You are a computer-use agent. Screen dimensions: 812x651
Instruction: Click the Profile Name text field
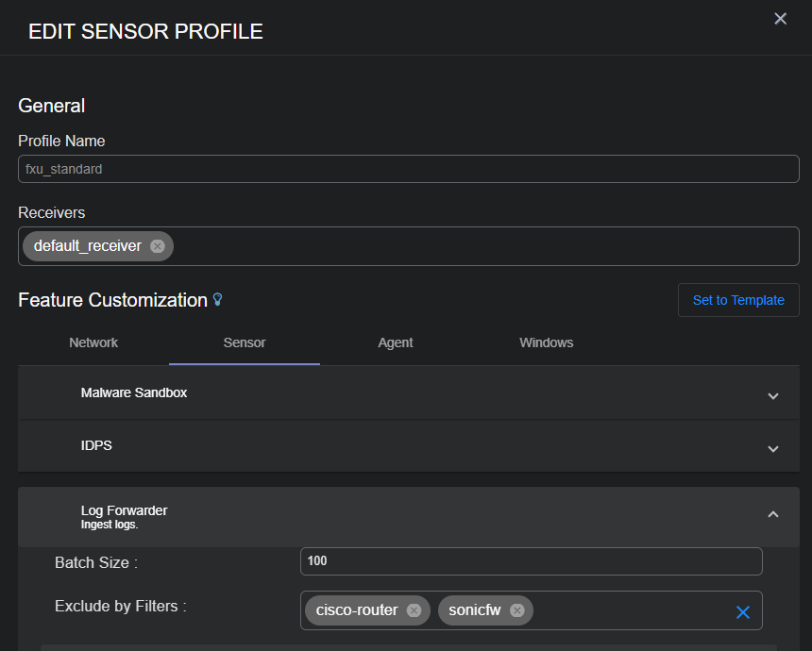tap(408, 169)
